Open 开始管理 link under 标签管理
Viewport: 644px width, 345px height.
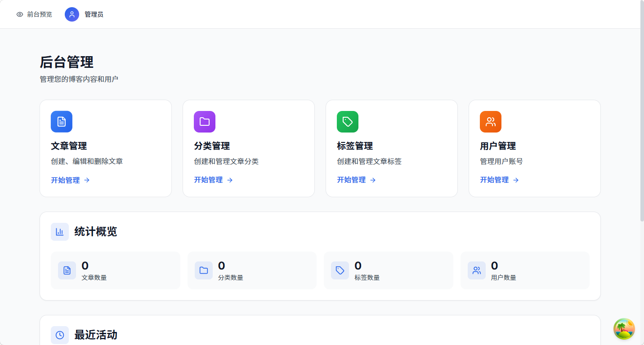click(x=356, y=180)
